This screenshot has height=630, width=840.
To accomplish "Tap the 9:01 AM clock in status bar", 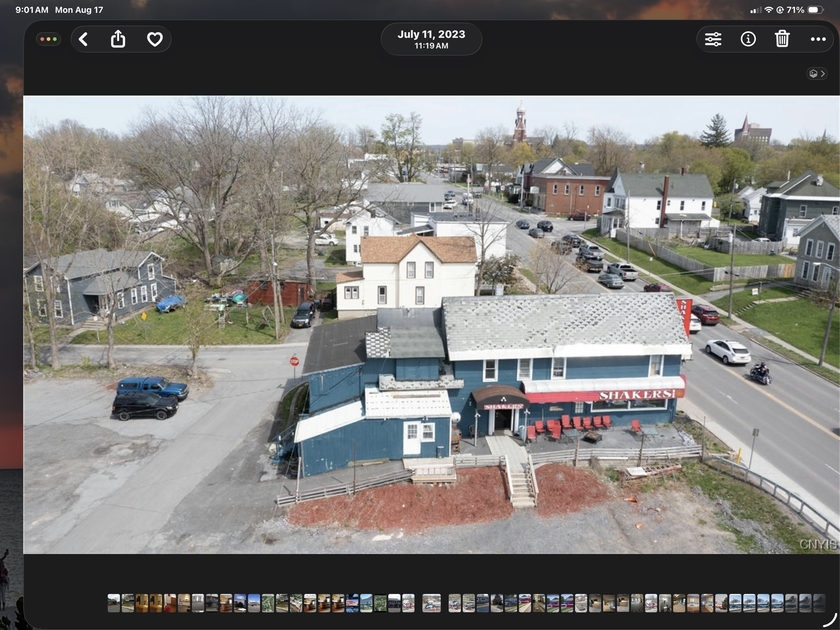I will click(x=32, y=10).
